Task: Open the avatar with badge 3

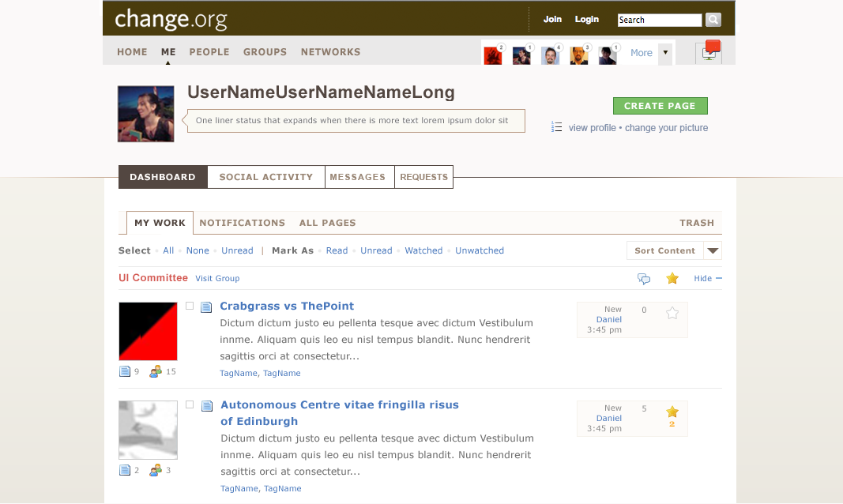Action: (x=579, y=55)
